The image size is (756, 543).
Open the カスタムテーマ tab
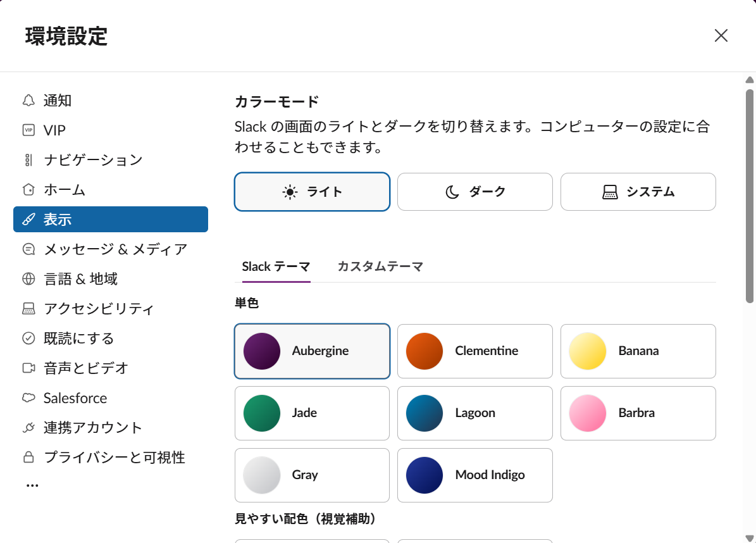(x=380, y=266)
